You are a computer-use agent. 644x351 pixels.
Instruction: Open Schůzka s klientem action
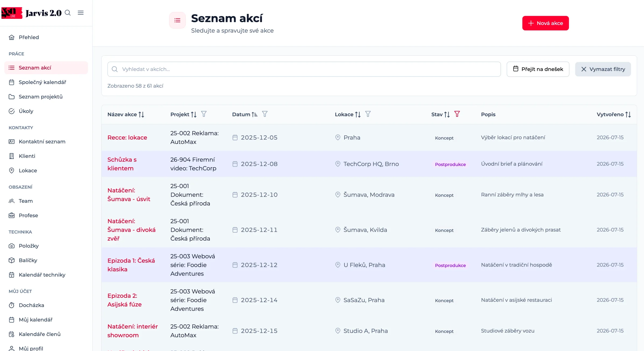pos(122,164)
